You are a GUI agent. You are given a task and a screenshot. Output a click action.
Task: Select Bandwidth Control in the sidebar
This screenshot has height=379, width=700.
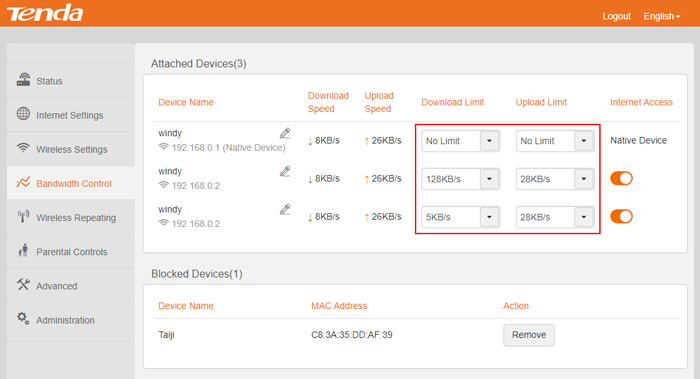click(x=71, y=183)
